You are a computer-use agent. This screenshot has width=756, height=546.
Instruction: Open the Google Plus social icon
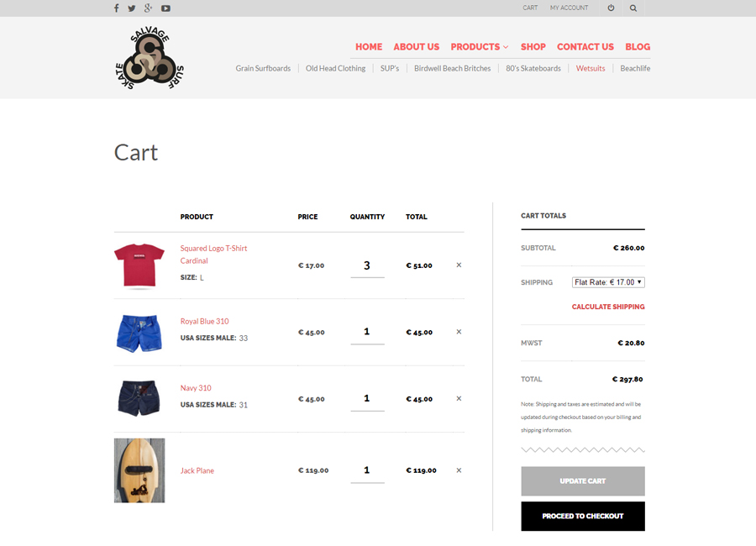[x=149, y=8]
